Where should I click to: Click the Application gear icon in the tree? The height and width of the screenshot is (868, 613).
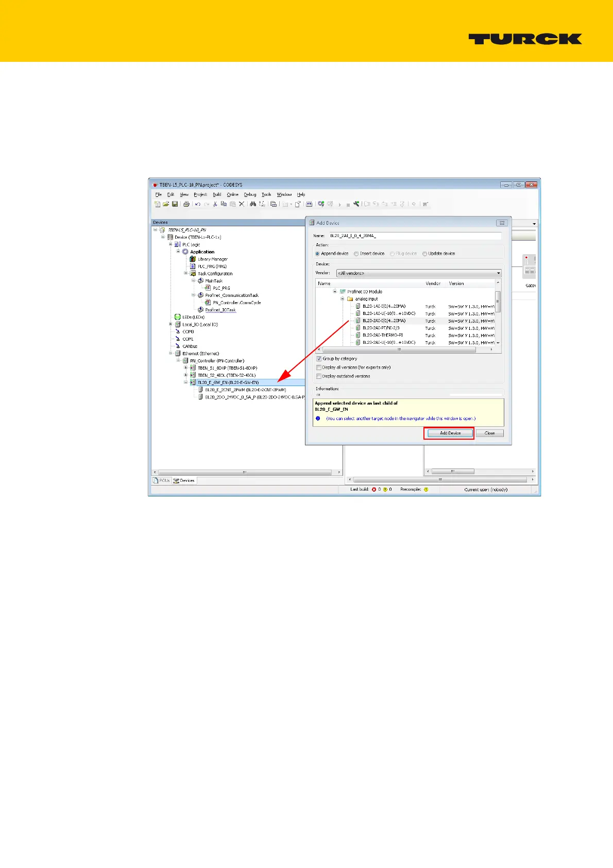185,252
